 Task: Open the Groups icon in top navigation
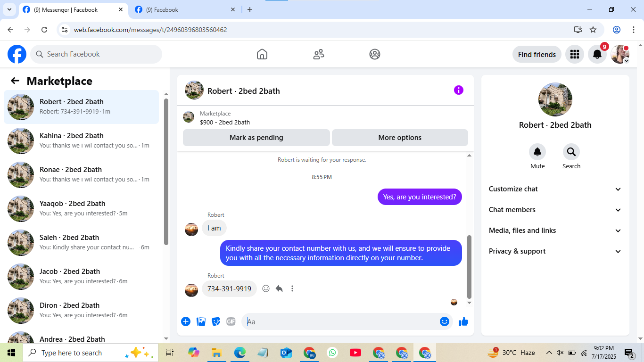375,54
